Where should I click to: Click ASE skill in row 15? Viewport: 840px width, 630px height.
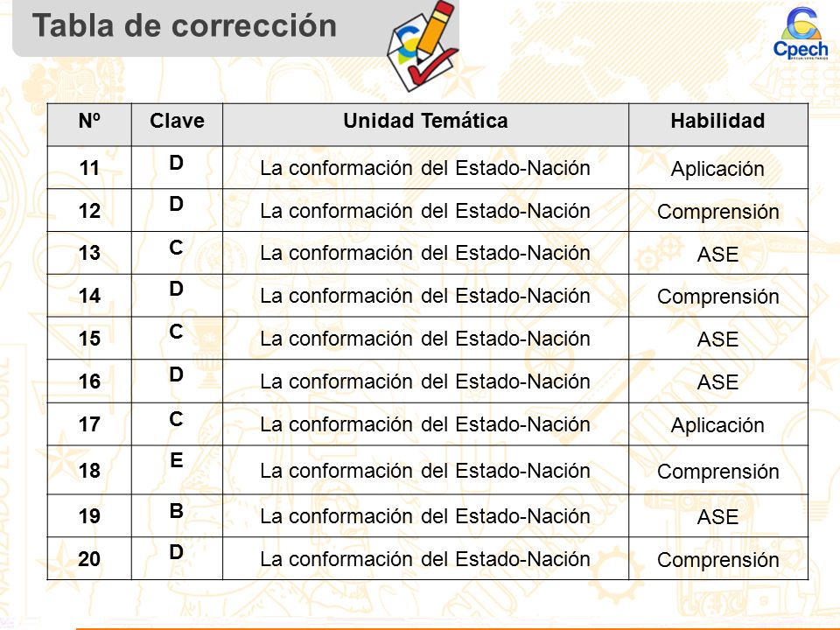click(717, 339)
